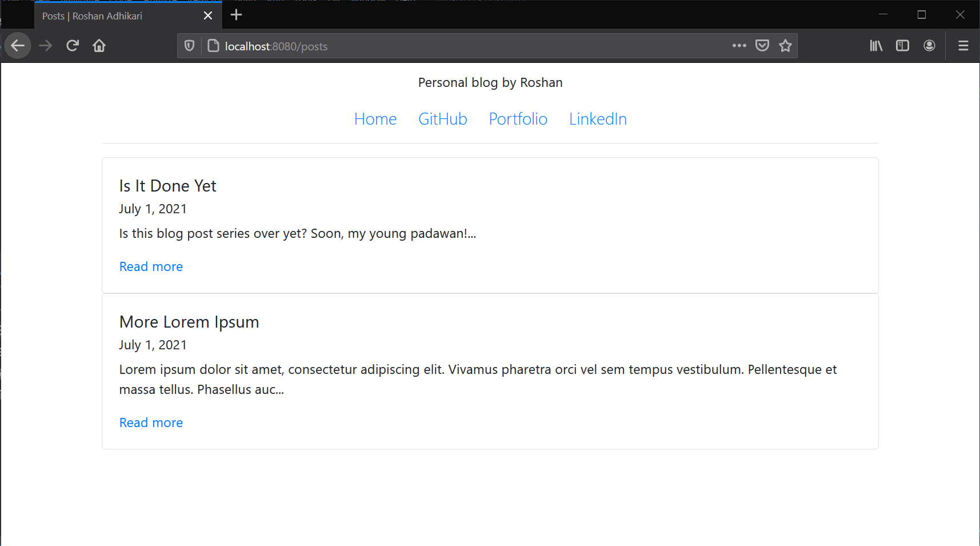Click the date under Is It Done Yet
Image resolution: width=980 pixels, height=546 pixels.
[153, 209]
